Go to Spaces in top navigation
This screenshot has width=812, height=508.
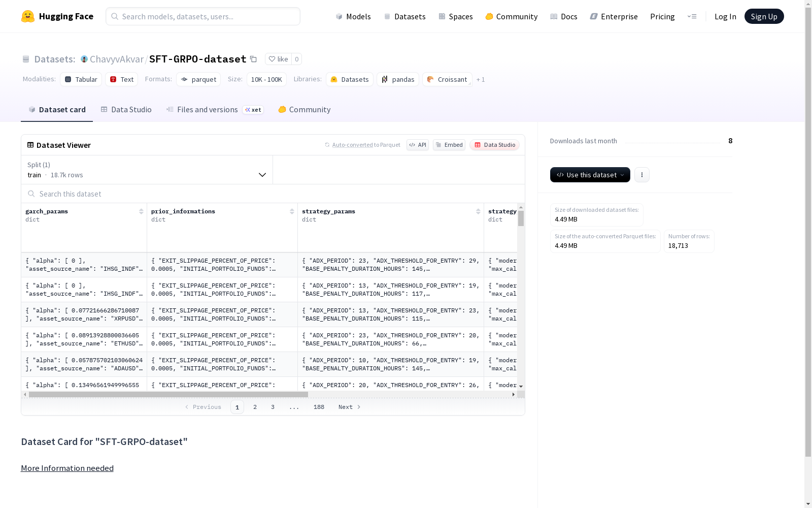tap(456, 16)
